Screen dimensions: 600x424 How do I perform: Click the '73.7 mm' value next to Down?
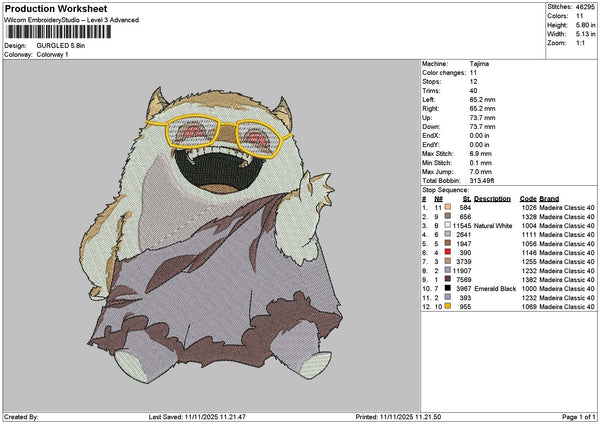click(x=482, y=127)
